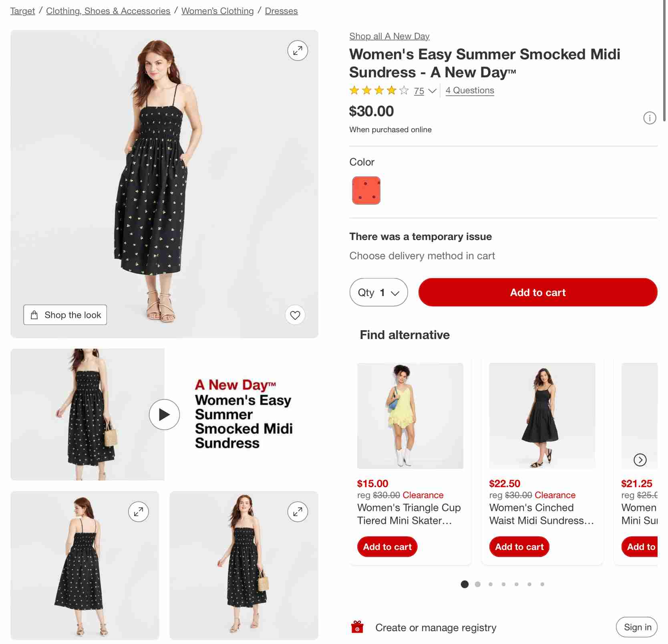
Task: Expand the 75 ratings breakdown chevron
Action: (432, 91)
